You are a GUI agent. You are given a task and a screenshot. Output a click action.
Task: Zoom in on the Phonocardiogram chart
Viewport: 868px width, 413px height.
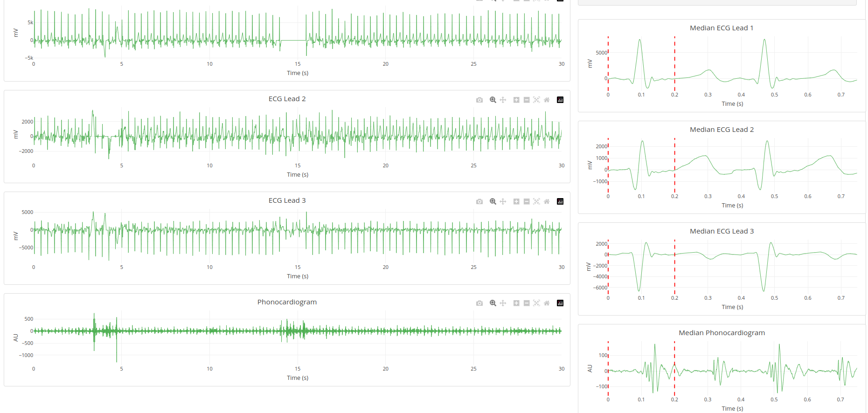[516, 303]
